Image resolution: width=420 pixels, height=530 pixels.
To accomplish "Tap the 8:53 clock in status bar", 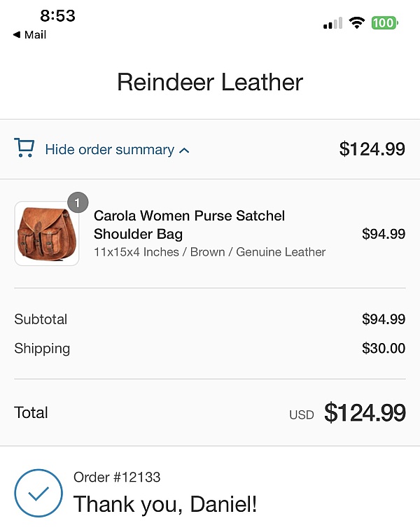I will point(58,15).
